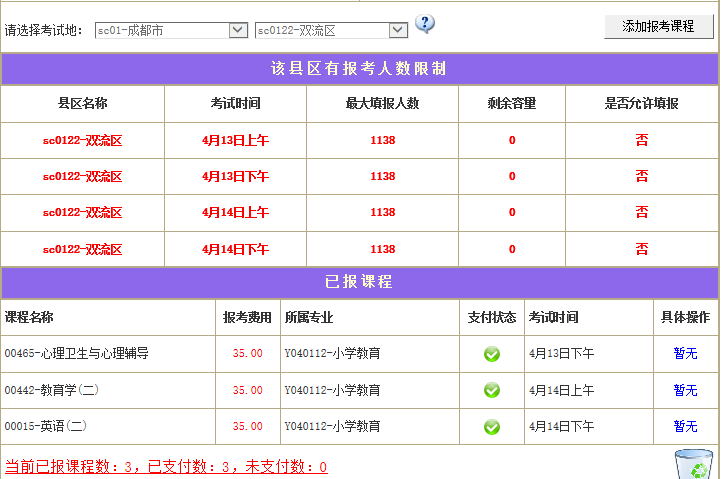This screenshot has height=479, width=721.
Task: Click course name 00465-心理卫生与心理辅导
Action: [77, 354]
